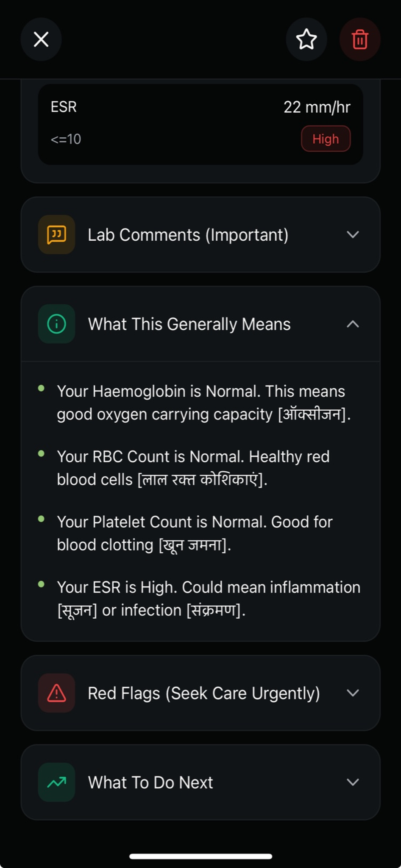Favorite this report with the star icon

[x=306, y=39]
